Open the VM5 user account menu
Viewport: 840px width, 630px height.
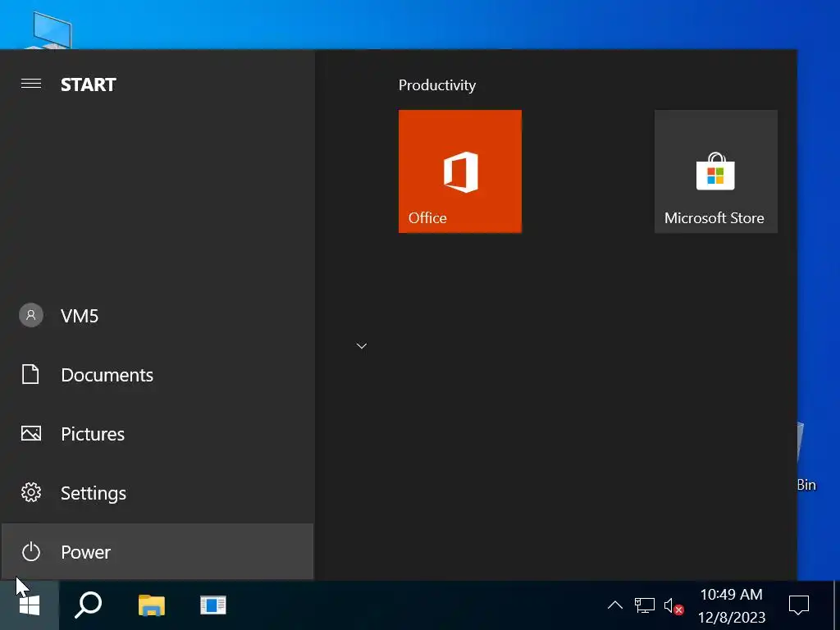(x=157, y=316)
